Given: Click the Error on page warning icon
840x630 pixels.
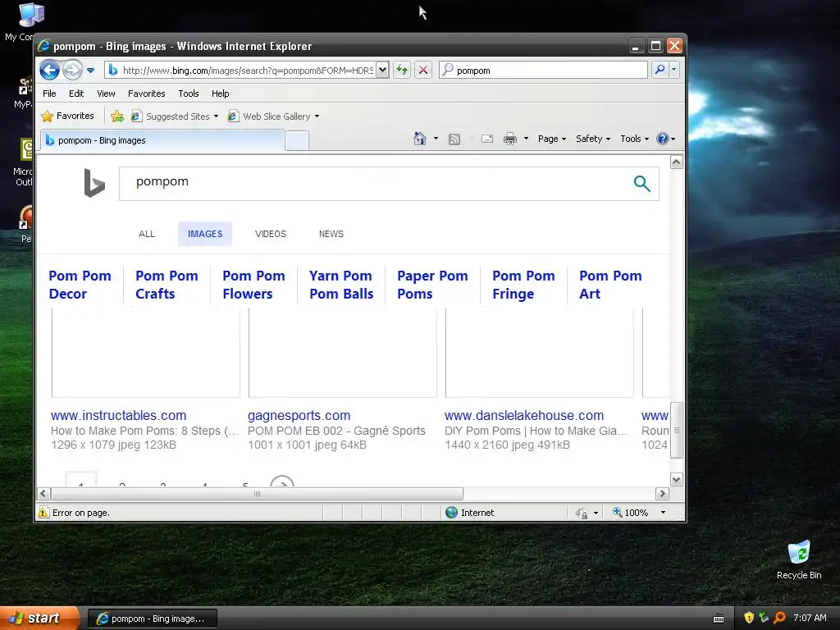Looking at the screenshot, I should coord(43,513).
